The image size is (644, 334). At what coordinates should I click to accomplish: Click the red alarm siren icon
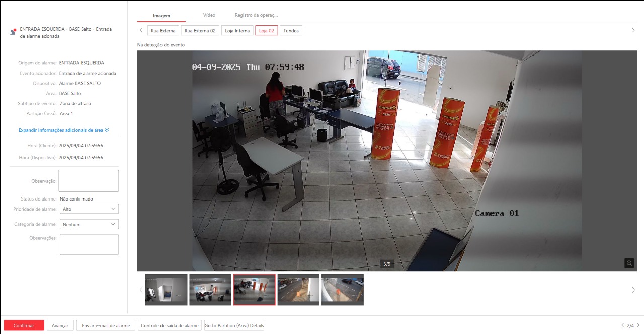pyautogui.click(x=13, y=32)
